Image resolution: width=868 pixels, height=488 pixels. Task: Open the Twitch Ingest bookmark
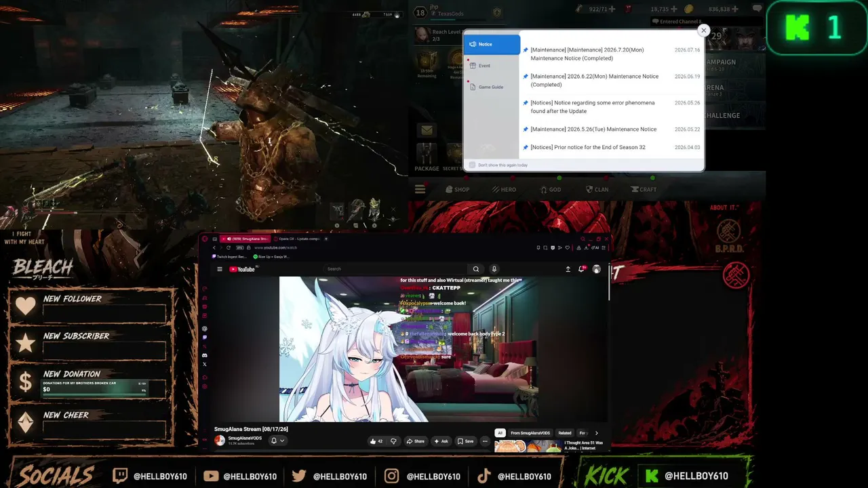coord(231,257)
